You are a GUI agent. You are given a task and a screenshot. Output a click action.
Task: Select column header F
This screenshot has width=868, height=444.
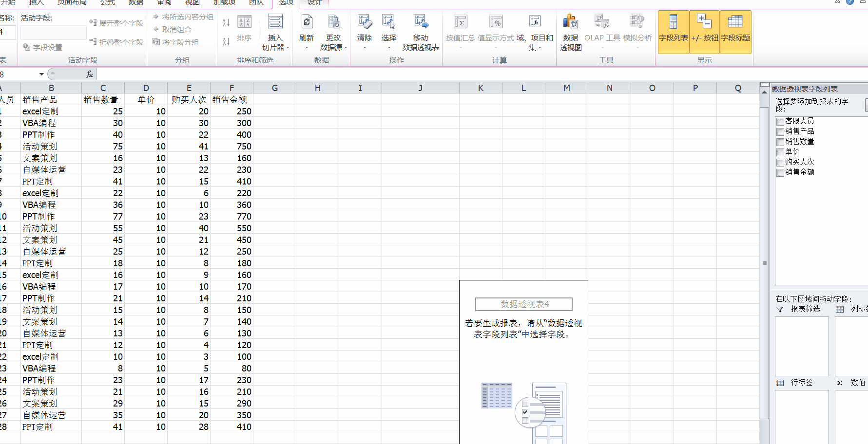(232, 88)
